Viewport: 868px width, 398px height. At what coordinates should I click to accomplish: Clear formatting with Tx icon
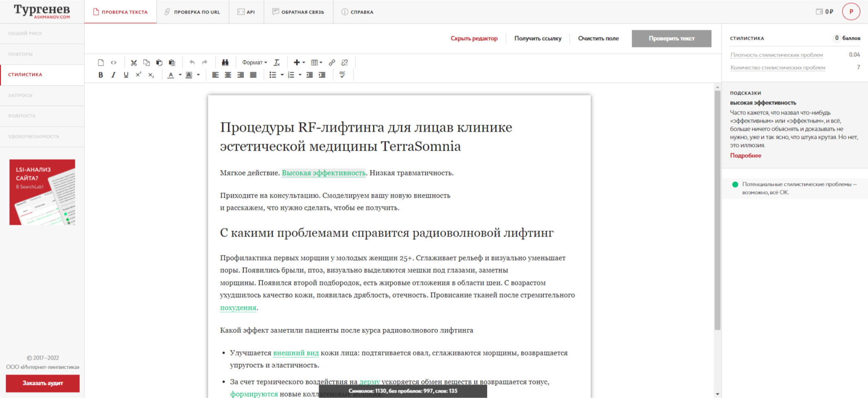[277, 62]
